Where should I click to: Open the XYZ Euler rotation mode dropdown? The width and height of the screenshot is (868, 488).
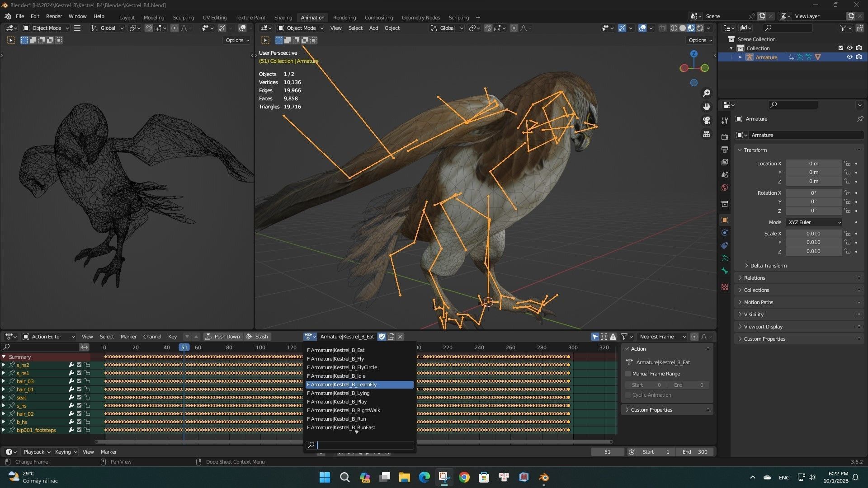pos(814,222)
